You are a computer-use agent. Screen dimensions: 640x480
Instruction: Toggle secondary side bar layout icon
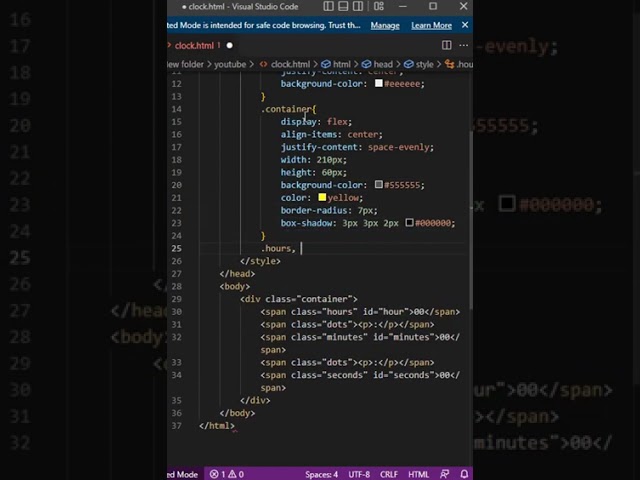358,6
